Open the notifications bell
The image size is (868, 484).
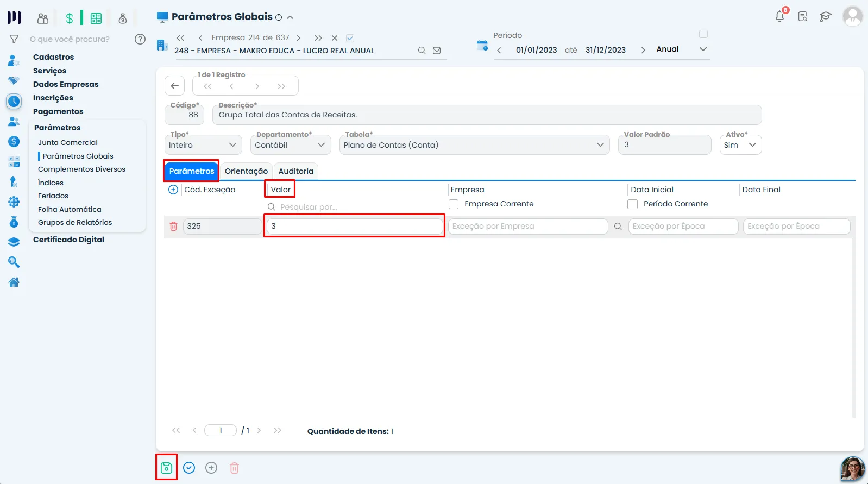[780, 16]
